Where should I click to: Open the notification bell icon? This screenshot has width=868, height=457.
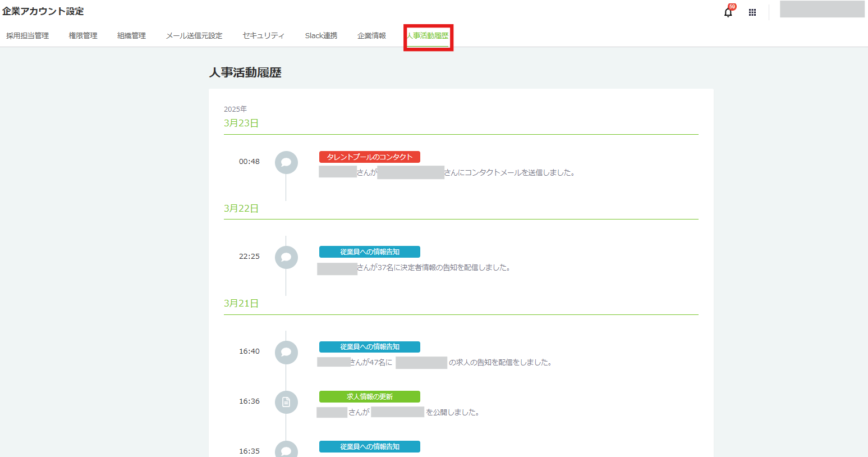tap(728, 12)
